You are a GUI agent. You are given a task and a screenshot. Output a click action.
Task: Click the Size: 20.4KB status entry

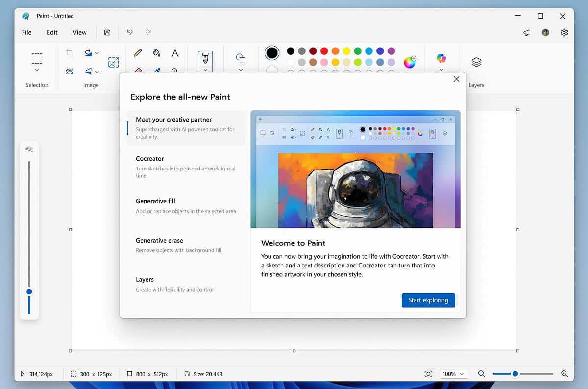[x=203, y=374]
